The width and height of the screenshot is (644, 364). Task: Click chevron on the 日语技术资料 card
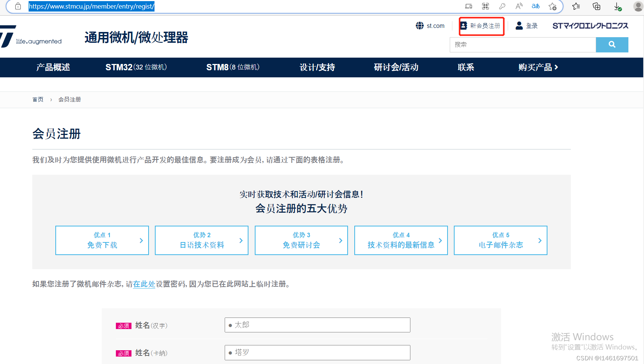coord(241,241)
